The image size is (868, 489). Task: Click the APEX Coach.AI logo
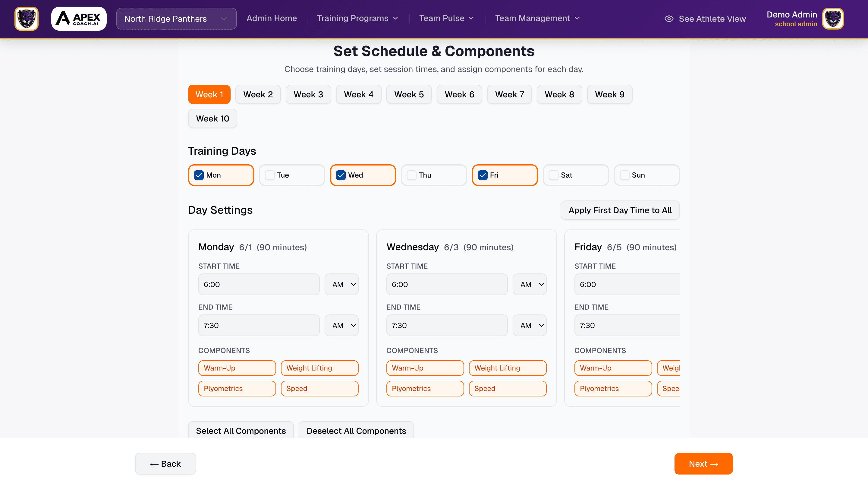click(x=78, y=18)
